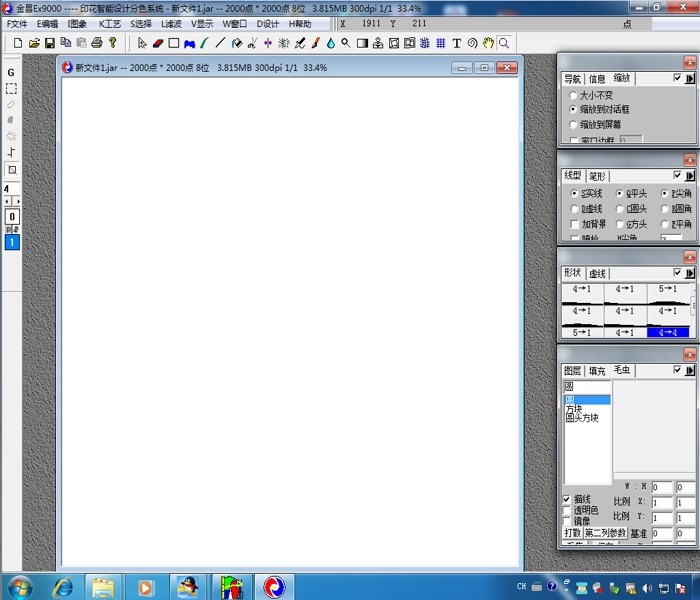The width and height of the screenshot is (700, 600).
Task: Switch to the 笔形 tab
Action: [x=597, y=177]
